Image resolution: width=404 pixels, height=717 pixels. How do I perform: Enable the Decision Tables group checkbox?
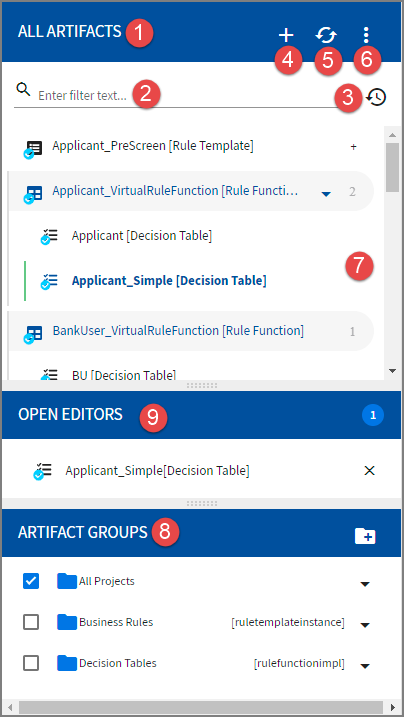[x=31, y=663]
